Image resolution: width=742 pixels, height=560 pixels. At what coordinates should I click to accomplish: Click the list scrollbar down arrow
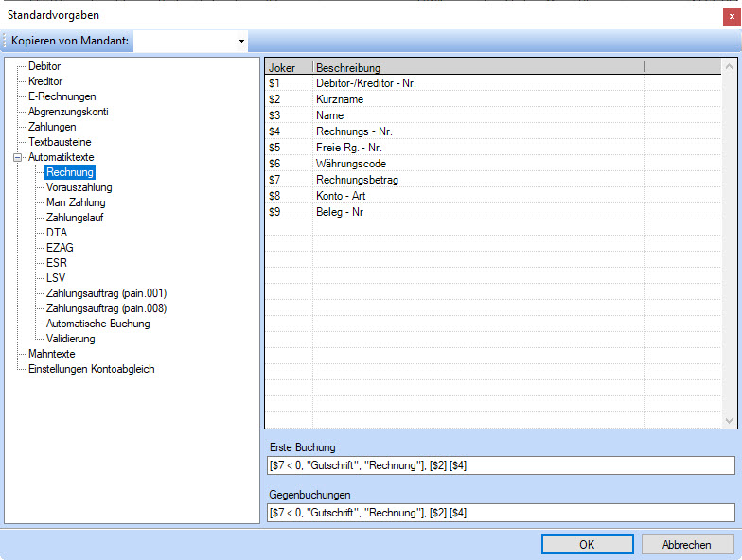[x=729, y=421]
